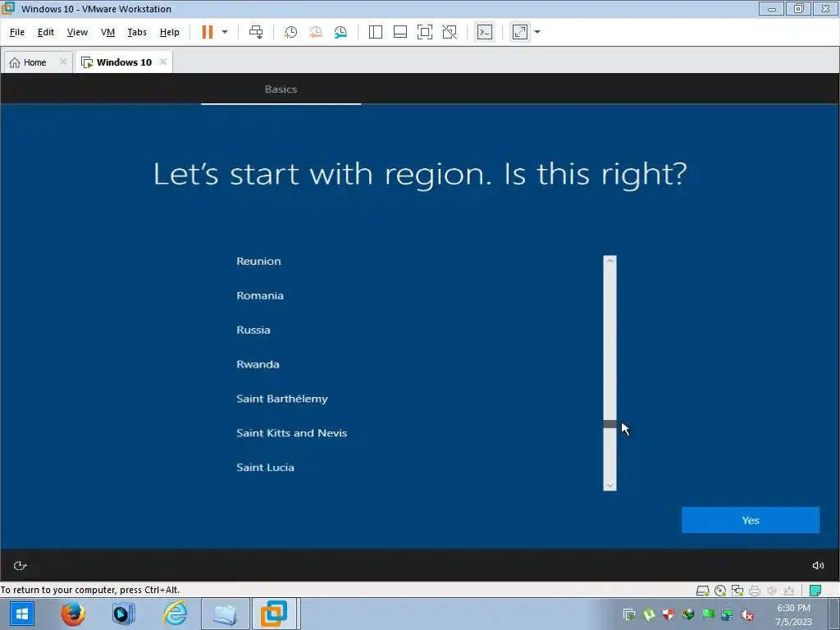
Task: Switch to Unity mode
Action: pos(450,32)
